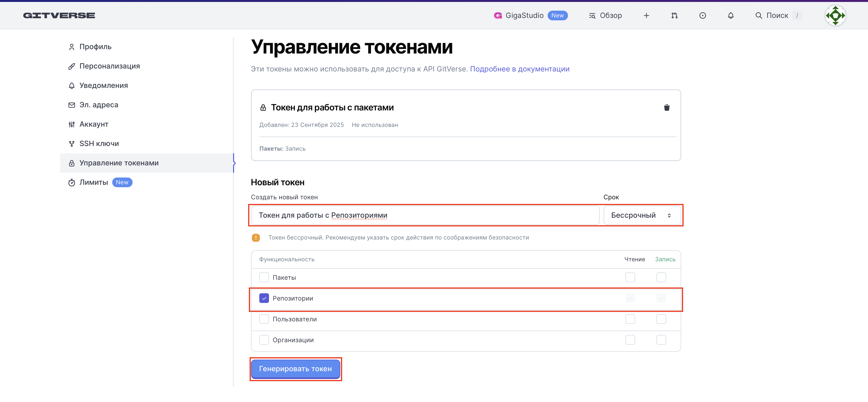This screenshot has height=402, width=868.
Task: Tick the Запись checkbox for Пользователи
Action: click(x=661, y=319)
